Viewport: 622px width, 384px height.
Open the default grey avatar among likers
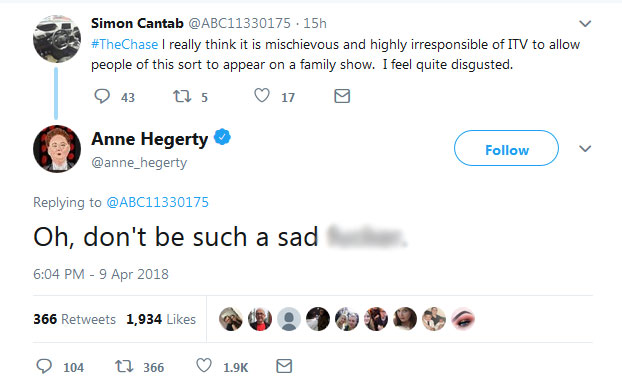coord(289,319)
